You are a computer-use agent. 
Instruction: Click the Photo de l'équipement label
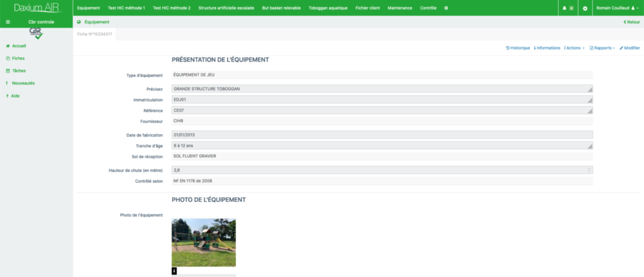click(x=142, y=215)
